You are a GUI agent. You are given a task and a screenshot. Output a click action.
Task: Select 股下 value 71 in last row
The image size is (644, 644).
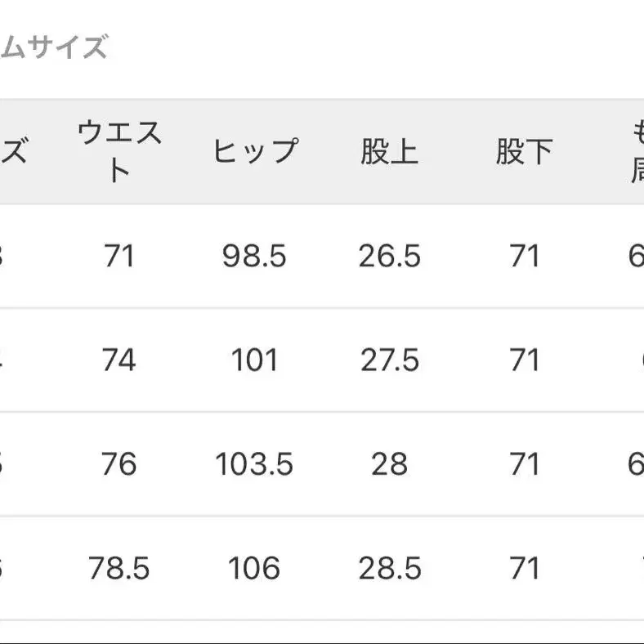pos(524,568)
